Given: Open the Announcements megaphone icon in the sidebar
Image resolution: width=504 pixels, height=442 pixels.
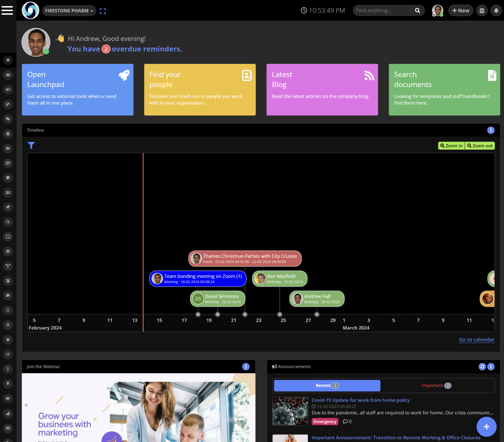Looking at the screenshot, I should click(x=8, y=89).
